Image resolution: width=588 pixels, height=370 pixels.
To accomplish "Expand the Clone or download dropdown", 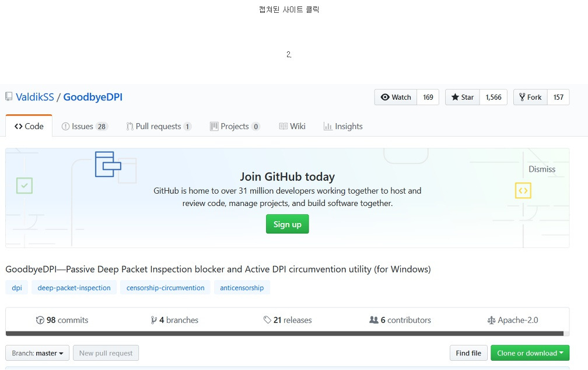I will [x=530, y=353].
